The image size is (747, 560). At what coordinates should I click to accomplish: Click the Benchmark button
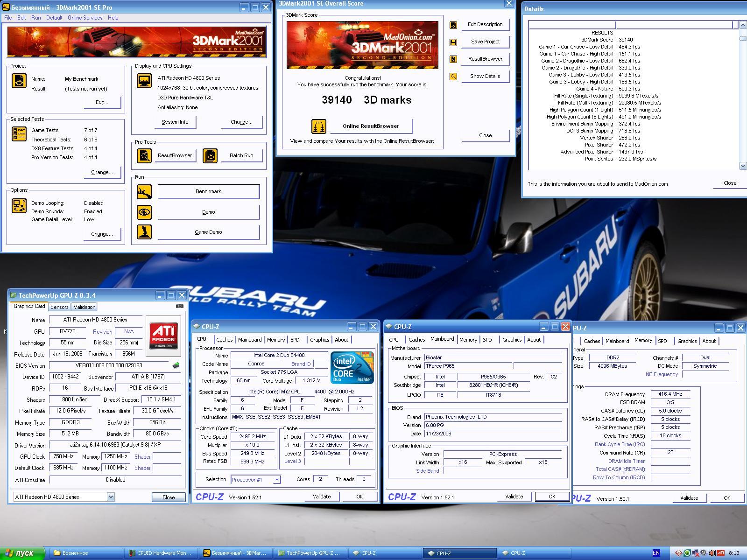208,191
